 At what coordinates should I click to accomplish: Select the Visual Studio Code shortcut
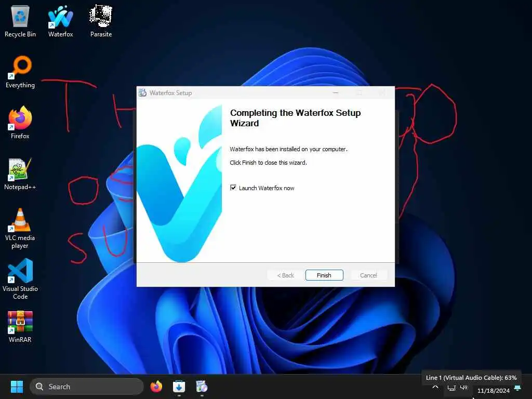point(20,279)
